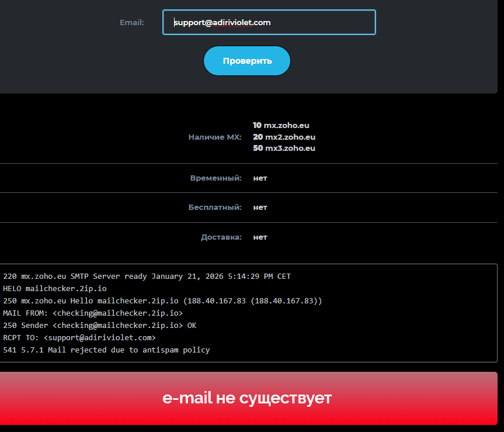Click the нет value next to Временный
The width and height of the screenshot is (504, 432).
(x=260, y=178)
